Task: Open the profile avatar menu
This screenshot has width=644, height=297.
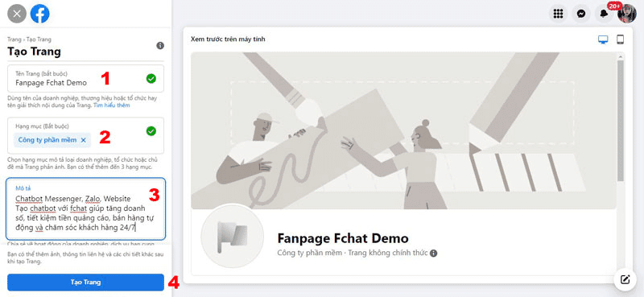Action: [627, 14]
